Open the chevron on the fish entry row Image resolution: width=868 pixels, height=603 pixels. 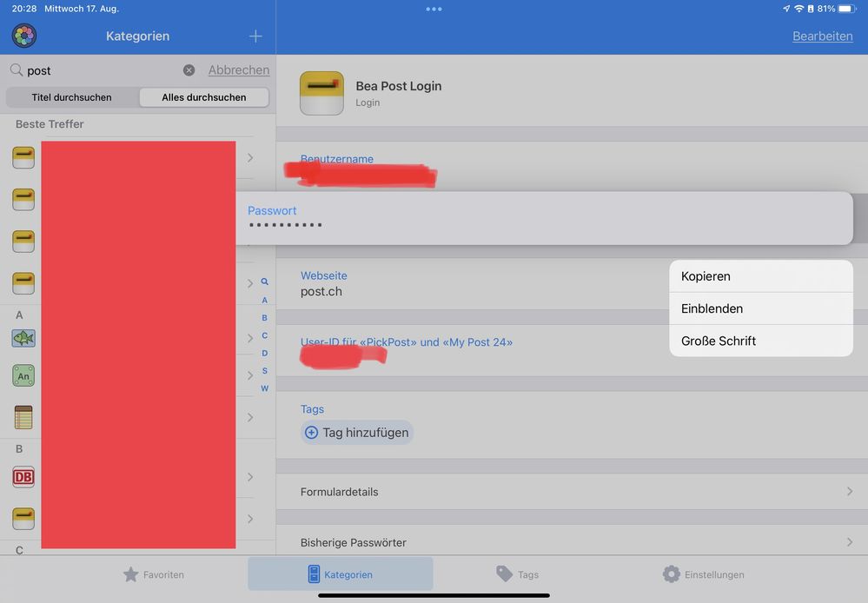(250, 338)
